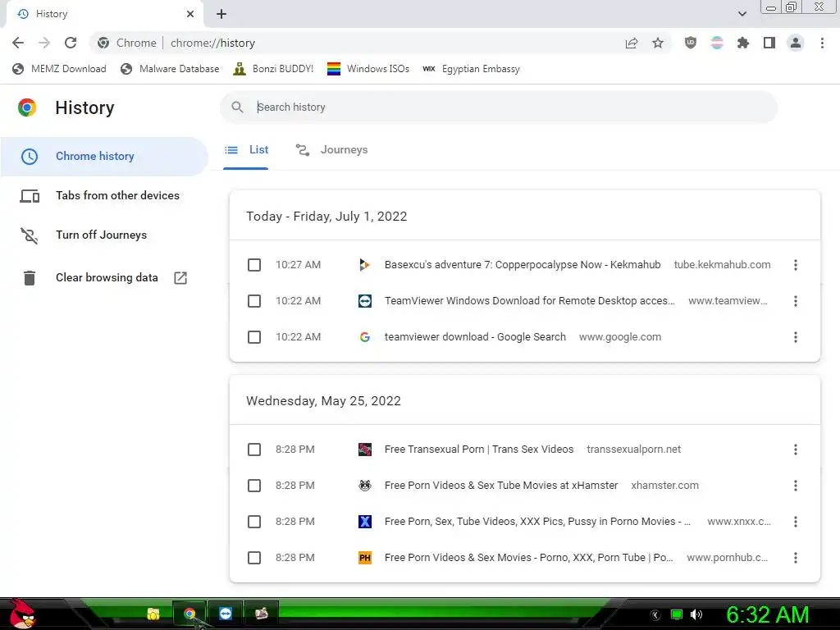The width and height of the screenshot is (840, 630).
Task: Expand the tab search chevron
Action: pos(742,14)
